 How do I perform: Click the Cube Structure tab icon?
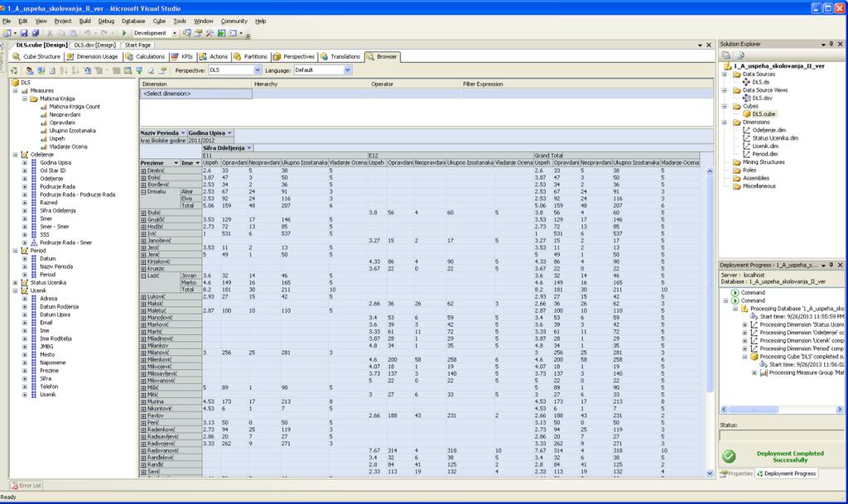17,57
